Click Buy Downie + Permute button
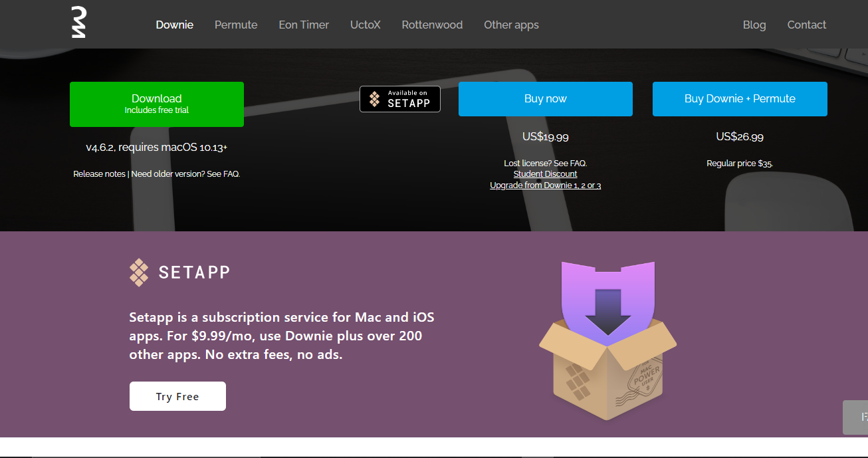868x458 pixels. pos(740,99)
